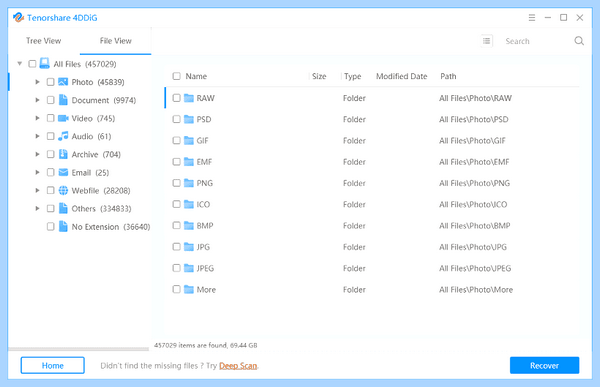Check the Video category checkbox
The image size is (600, 387).
click(50, 118)
